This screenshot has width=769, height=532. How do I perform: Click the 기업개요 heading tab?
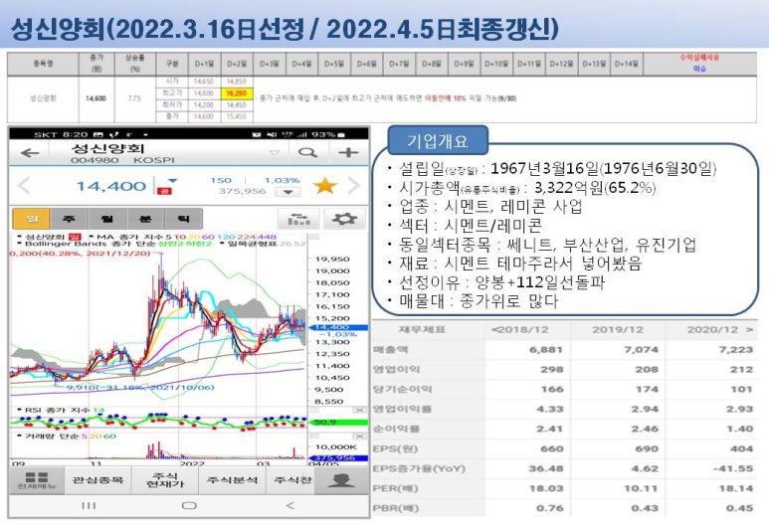coord(438,141)
